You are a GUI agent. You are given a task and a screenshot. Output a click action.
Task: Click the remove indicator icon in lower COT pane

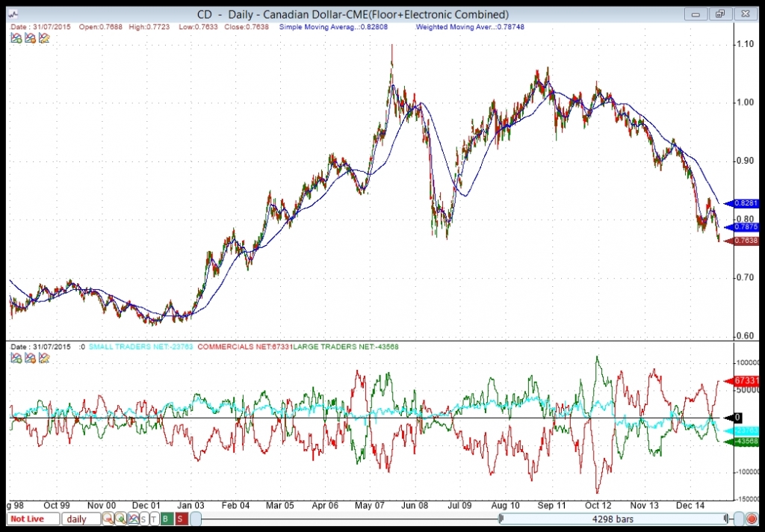(30, 358)
